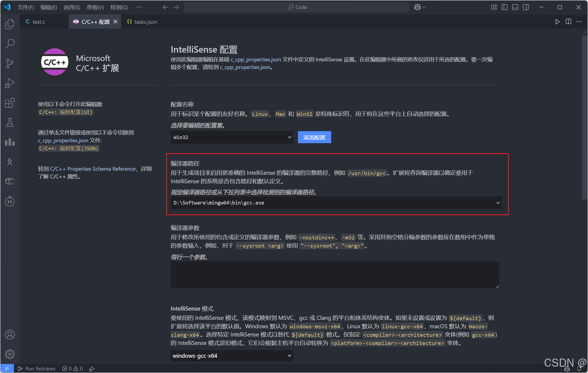
Task: Toggle the primary side bar layout icon
Action: point(504,7)
